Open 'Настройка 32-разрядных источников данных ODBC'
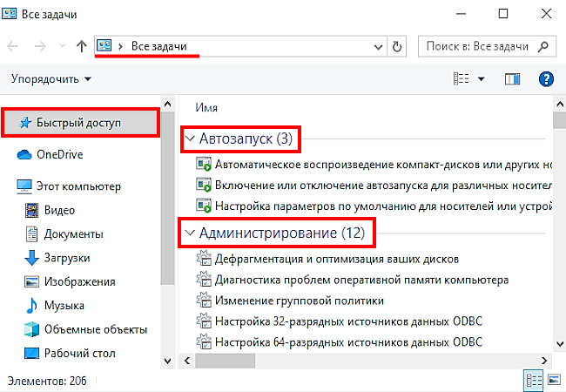This screenshot has width=566, height=392. coord(340,321)
